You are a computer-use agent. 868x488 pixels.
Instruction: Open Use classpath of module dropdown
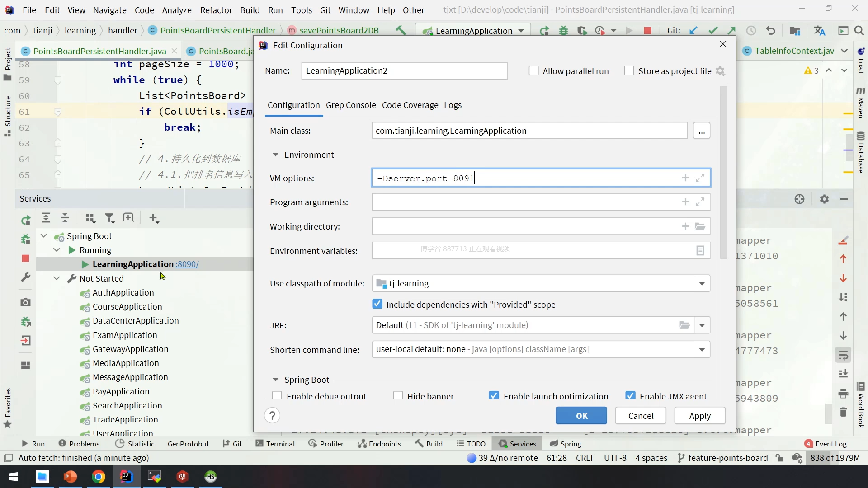702,284
